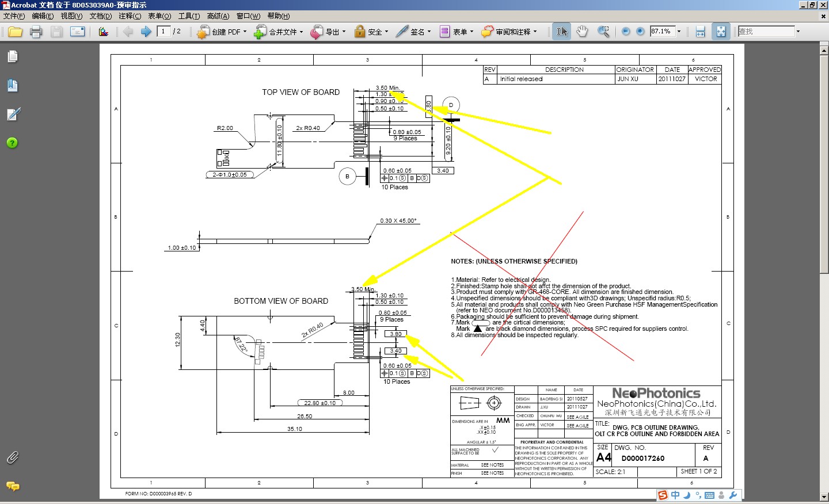Viewport: 829px width, 504px height.
Task: Click the NeoPhotonics logo in title block
Action: (656, 394)
